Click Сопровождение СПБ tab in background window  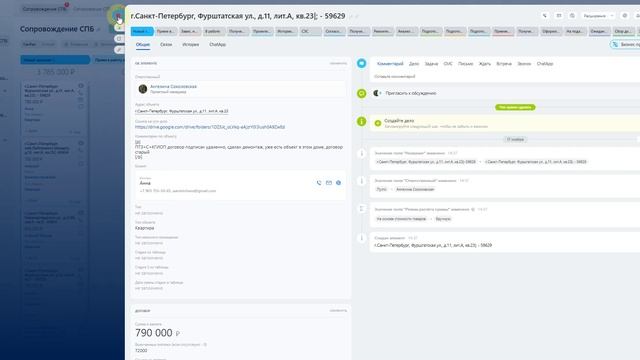click(x=44, y=9)
